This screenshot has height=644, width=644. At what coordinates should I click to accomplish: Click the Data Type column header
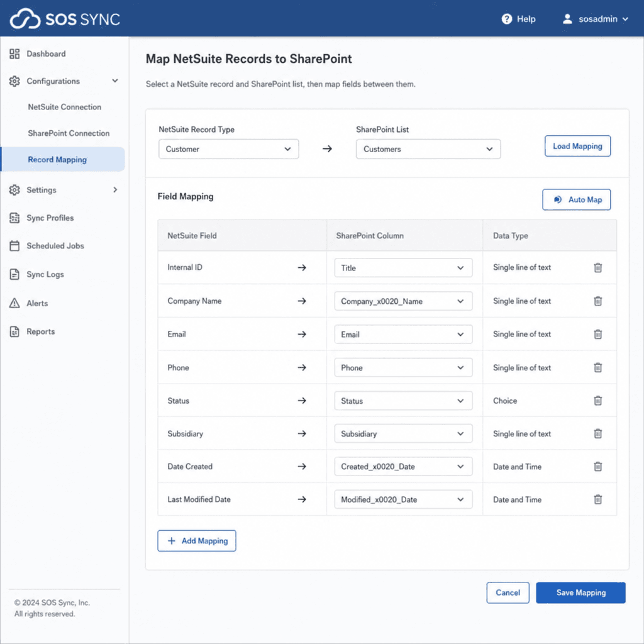click(x=511, y=236)
